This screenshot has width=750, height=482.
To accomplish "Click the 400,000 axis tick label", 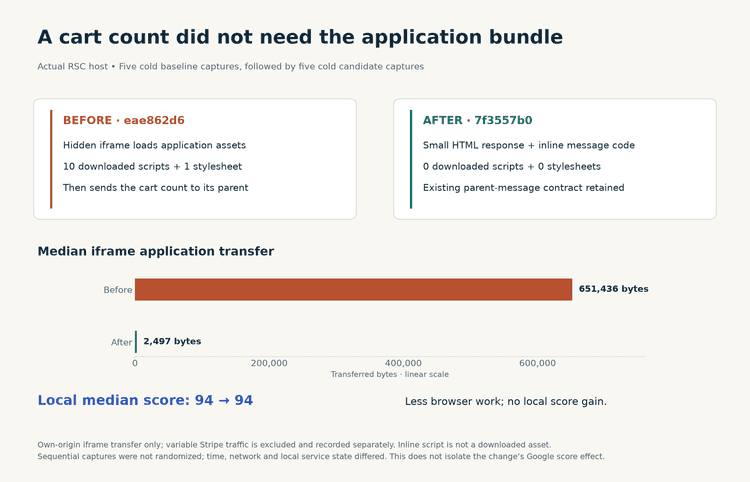I will 403,363.
